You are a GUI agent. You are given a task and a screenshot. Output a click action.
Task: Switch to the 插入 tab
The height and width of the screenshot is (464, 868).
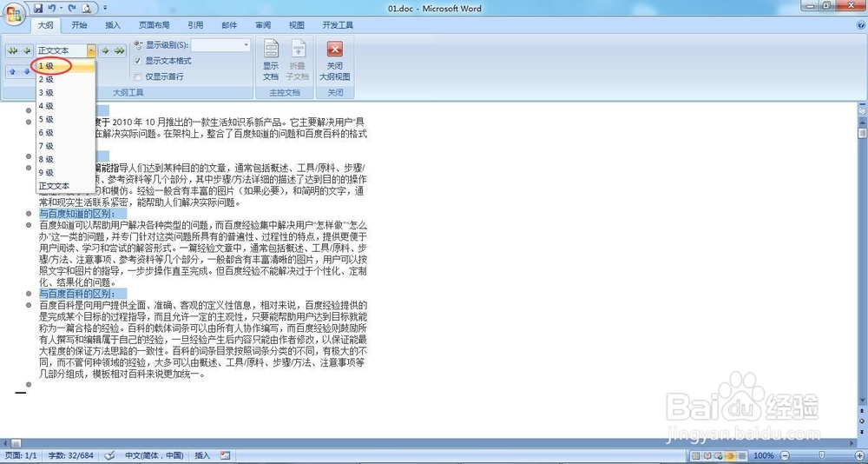(x=113, y=25)
